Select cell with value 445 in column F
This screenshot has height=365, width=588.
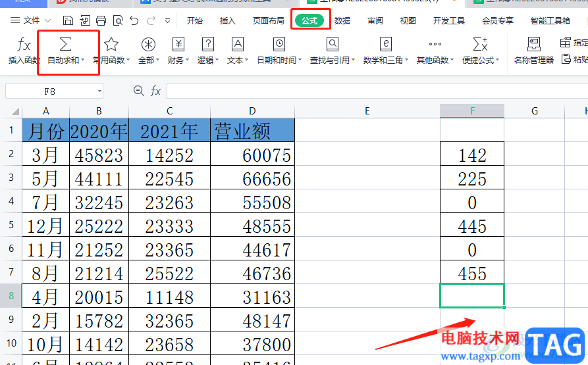472,225
